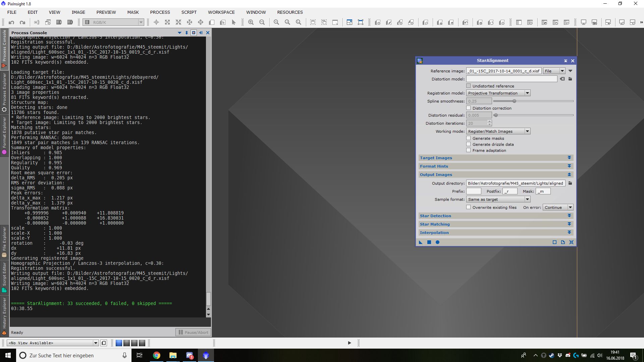Viewport: 644px width, 362px height.
Task: Click the Windows Start button
Action: coord(8,355)
